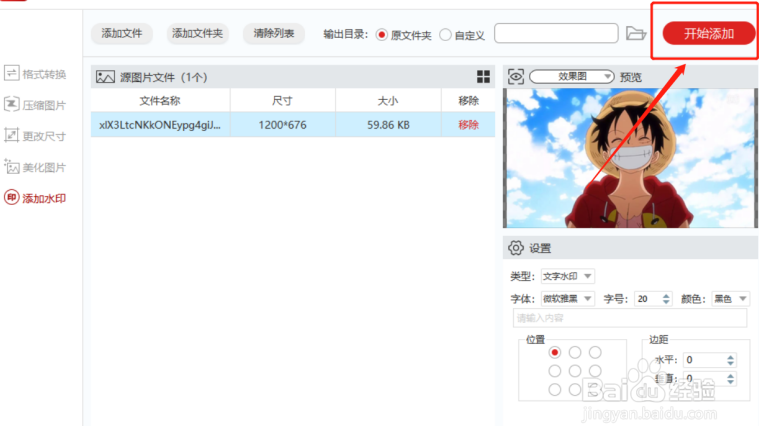Click the 添加水印 stamp icon
Screen dimensions: 759x440
coord(12,197)
